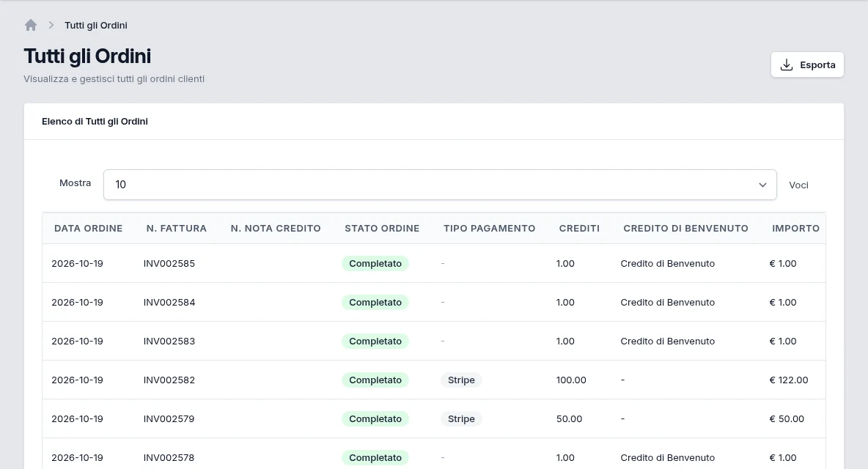This screenshot has width=868, height=469.
Task: Click the Completato badge for INV002585
Action: pyautogui.click(x=375, y=264)
